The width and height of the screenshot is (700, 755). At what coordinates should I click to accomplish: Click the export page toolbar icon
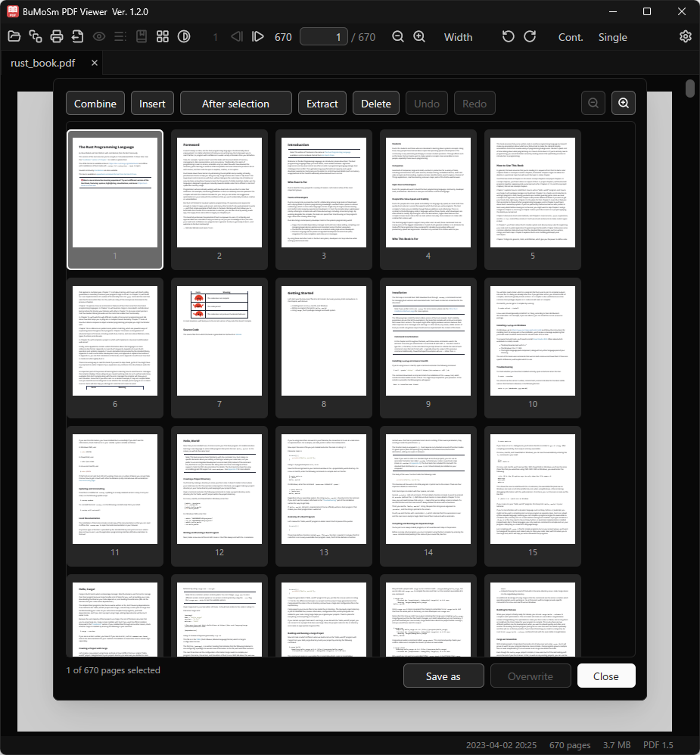77,36
